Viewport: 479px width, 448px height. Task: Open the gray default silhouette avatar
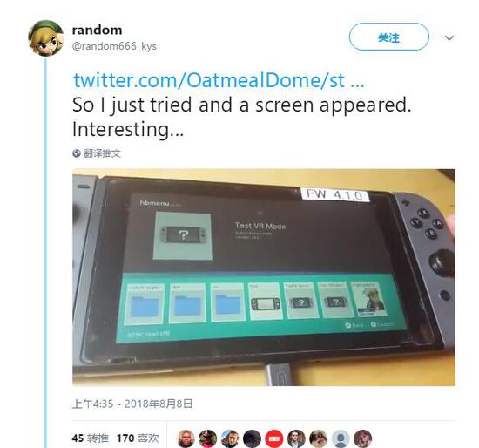pos(341,438)
